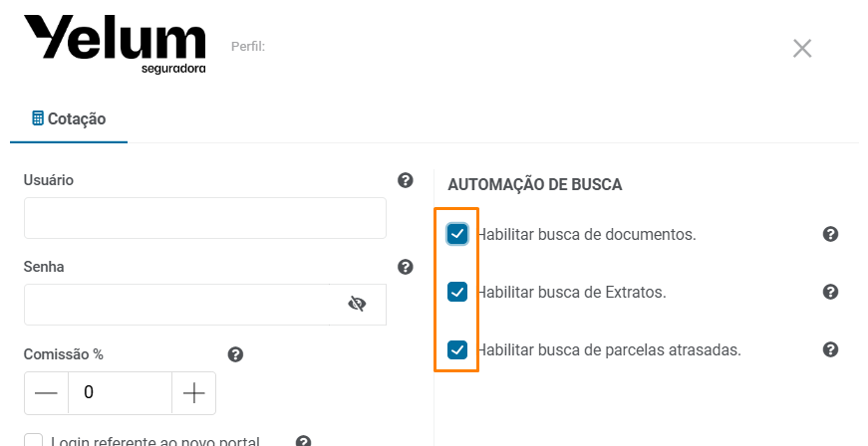Screen dimensions: 868x446
Task: Click the help icon beside Usuário
Action: tap(406, 180)
